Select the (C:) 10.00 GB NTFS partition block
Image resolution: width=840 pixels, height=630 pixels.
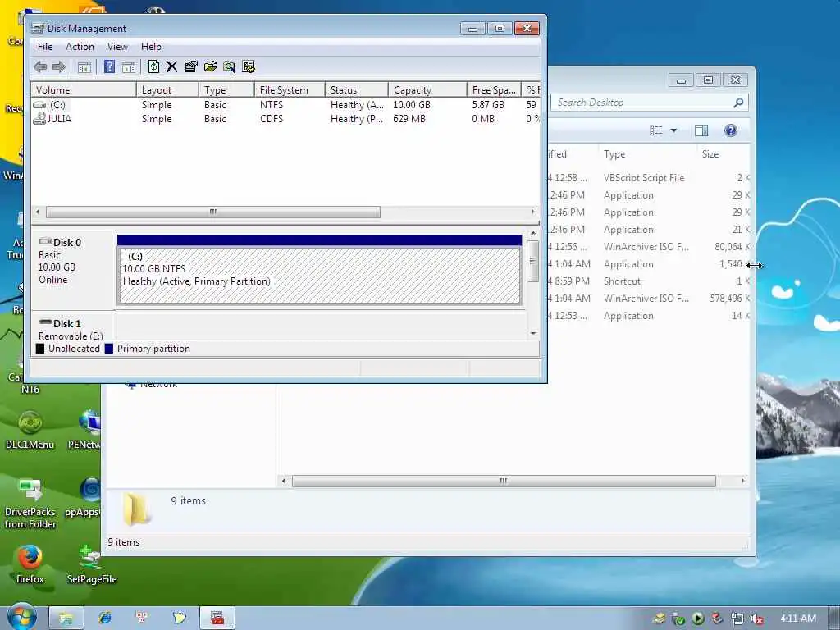319,276
